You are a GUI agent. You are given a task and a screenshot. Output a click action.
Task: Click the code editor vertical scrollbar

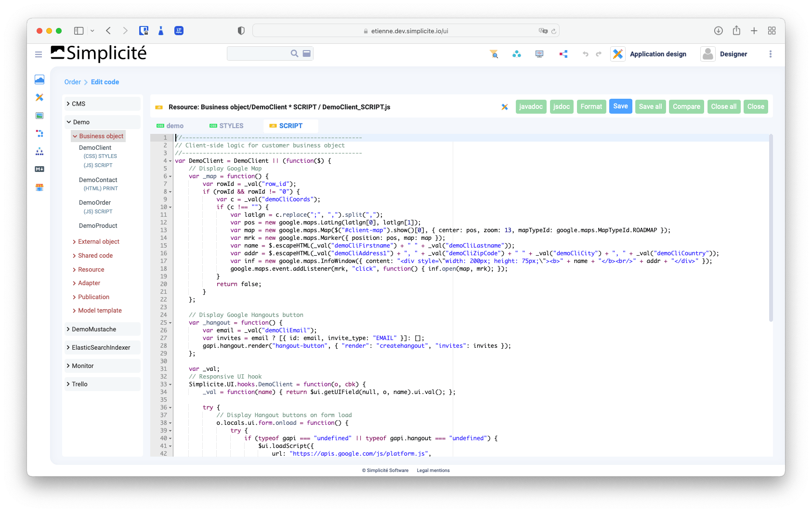[771, 228]
